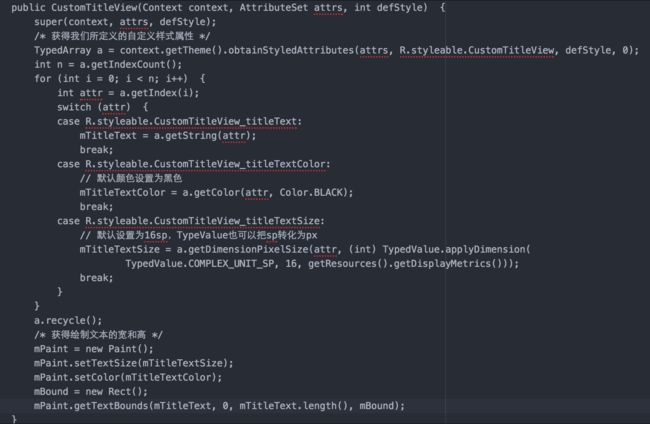The image size is (650, 424).
Task: Click the constructor name CustomTitleView
Action: [x=94, y=7]
